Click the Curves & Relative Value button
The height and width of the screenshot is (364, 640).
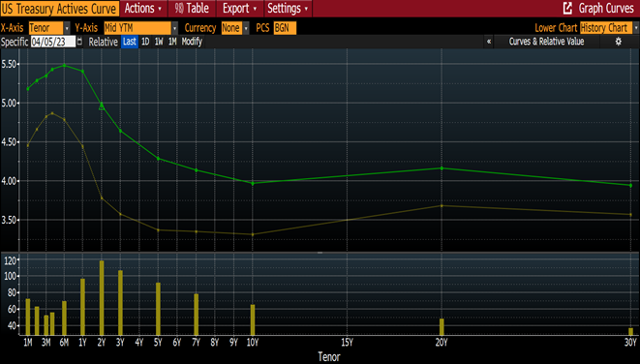(546, 42)
